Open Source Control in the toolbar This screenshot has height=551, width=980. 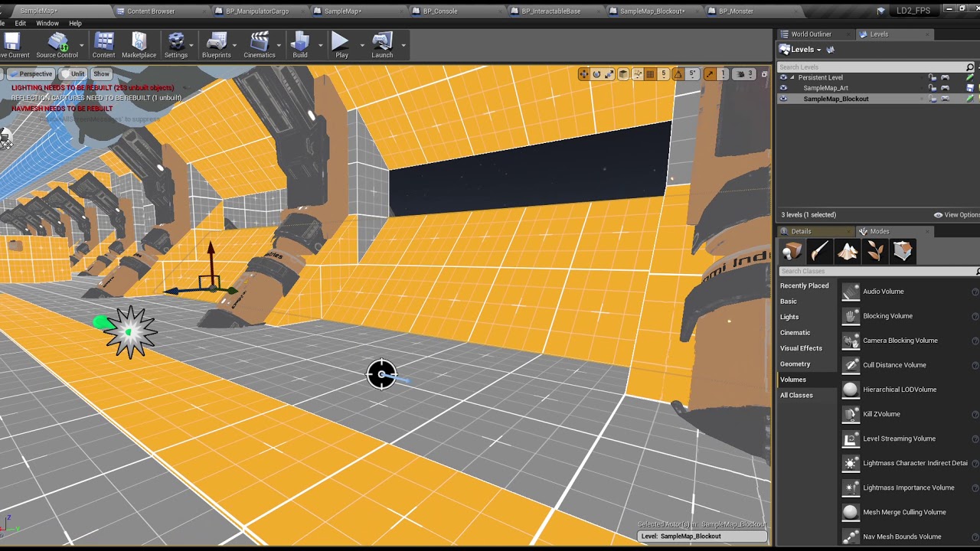pos(57,45)
